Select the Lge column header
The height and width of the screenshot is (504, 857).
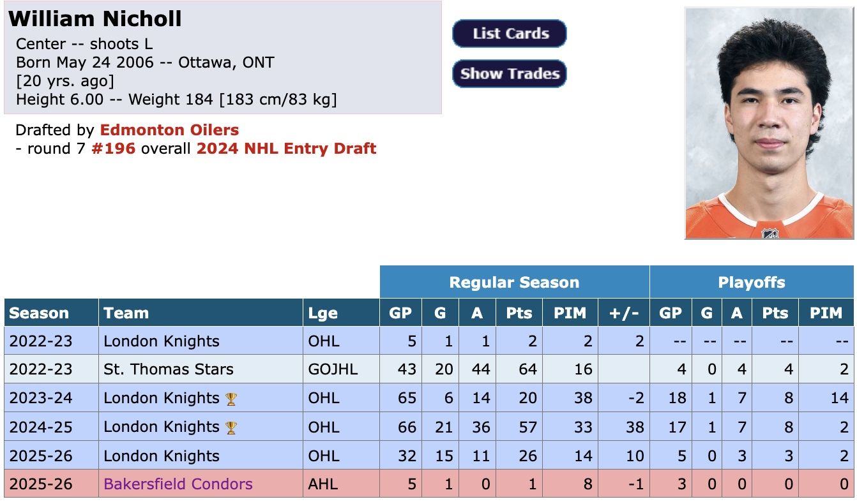(x=341, y=313)
